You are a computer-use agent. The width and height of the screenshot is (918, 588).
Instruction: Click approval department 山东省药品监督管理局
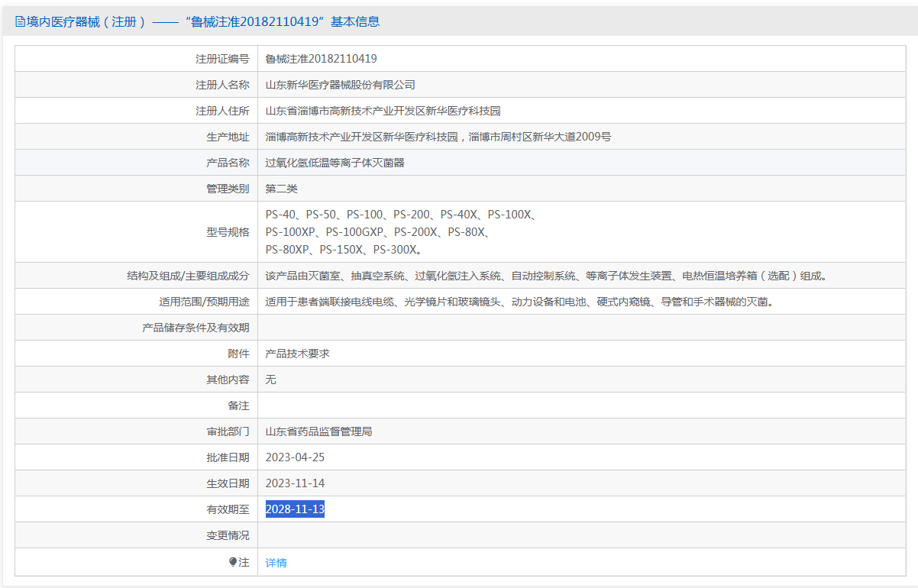pos(319,431)
